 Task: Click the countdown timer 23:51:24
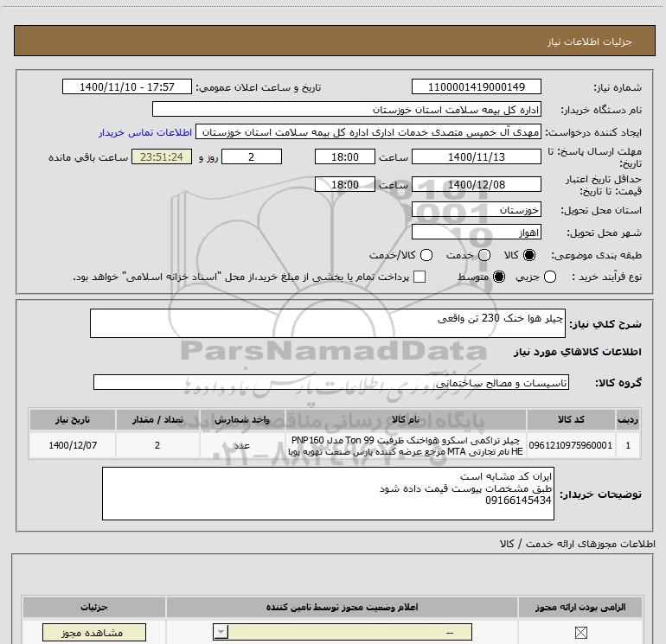tap(162, 156)
